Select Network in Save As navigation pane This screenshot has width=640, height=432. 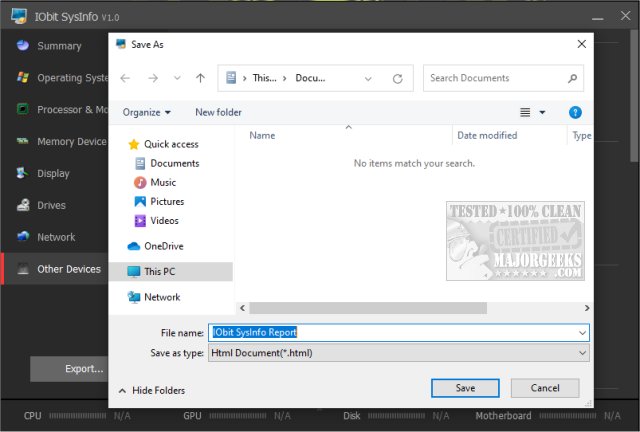[162, 297]
